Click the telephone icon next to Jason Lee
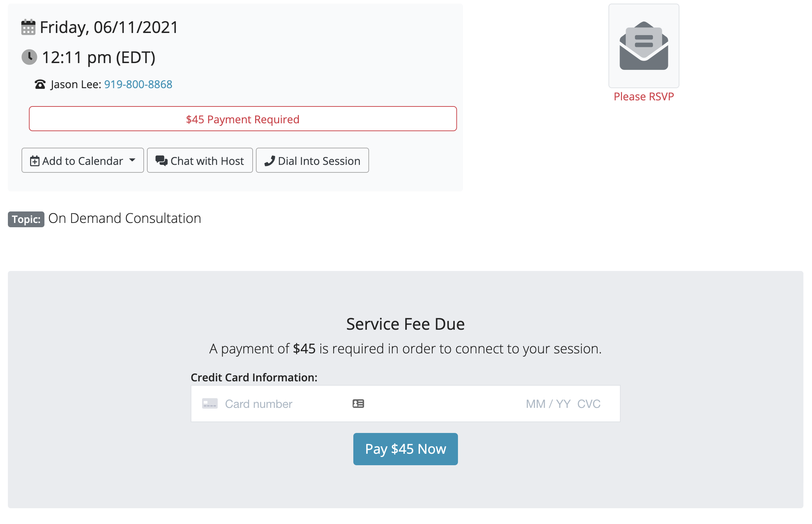 point(40,85)
